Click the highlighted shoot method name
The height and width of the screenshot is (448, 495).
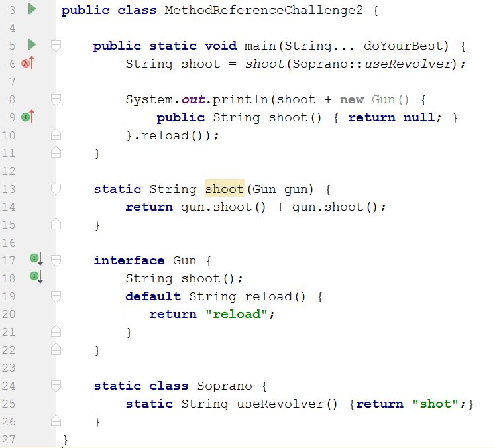point(225,189)
